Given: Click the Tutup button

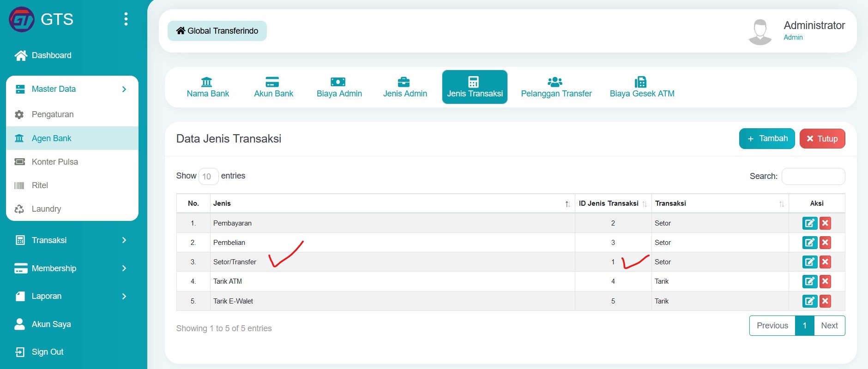Looking at the screenshot, I should (x=822, y=138).
